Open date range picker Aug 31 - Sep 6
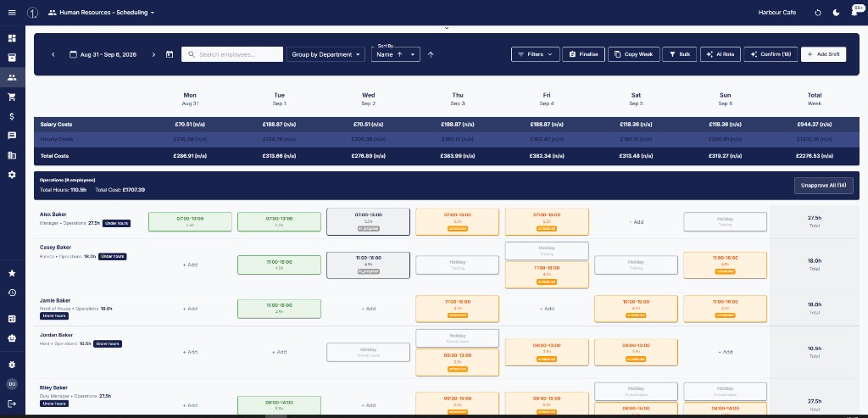 pos(103,54)
